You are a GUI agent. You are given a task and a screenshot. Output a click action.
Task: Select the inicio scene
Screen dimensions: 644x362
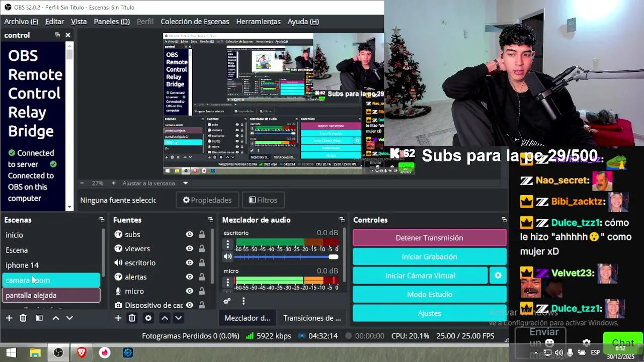point(51,235)
